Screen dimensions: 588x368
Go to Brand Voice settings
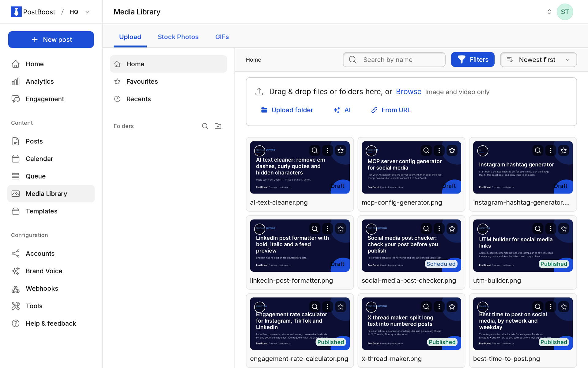51,271
